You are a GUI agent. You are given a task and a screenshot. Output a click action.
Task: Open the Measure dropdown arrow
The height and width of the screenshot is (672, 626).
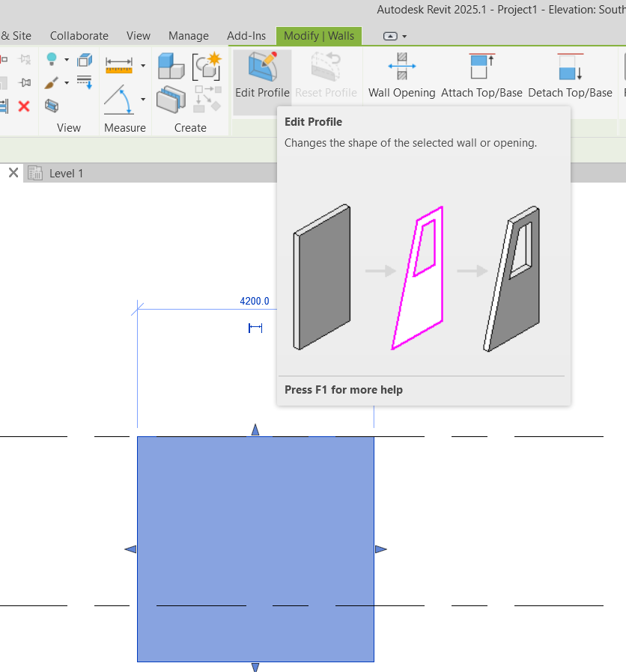pos(142,65)
